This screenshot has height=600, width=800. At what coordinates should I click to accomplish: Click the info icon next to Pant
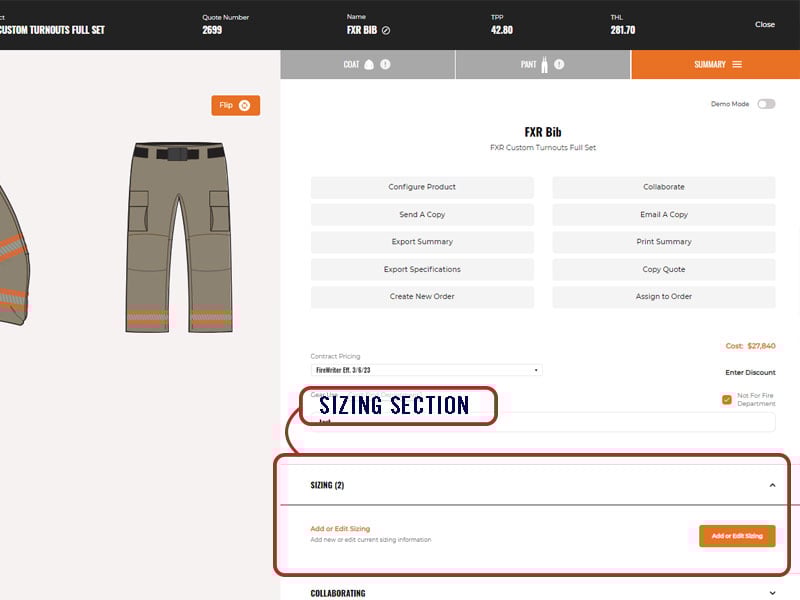pyautogui.click(x=559, y=62)
